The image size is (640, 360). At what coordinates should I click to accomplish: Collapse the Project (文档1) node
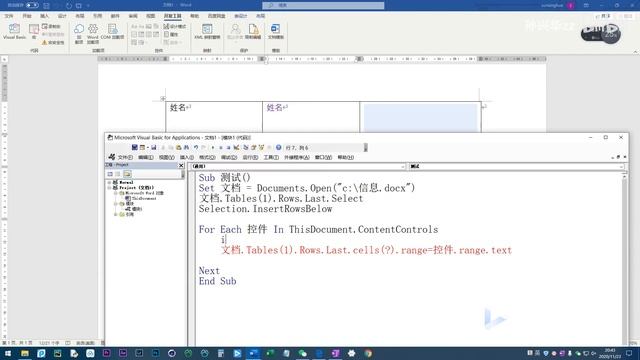(110, 188)
